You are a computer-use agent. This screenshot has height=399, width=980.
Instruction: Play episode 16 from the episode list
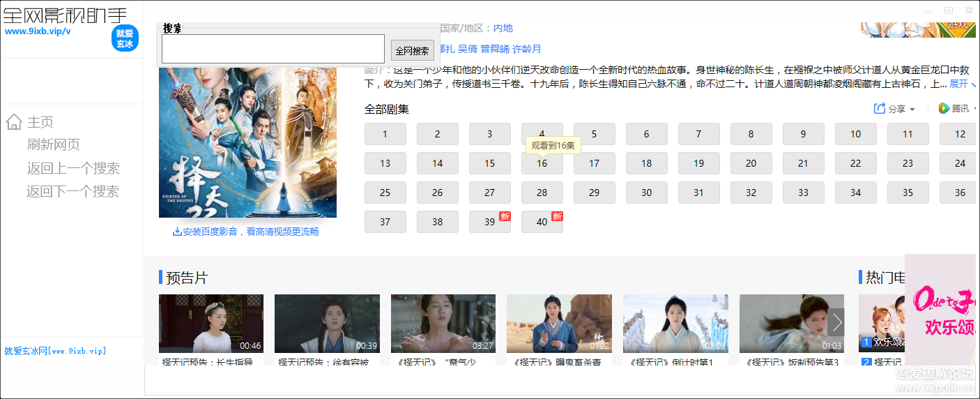coord(542,163)
